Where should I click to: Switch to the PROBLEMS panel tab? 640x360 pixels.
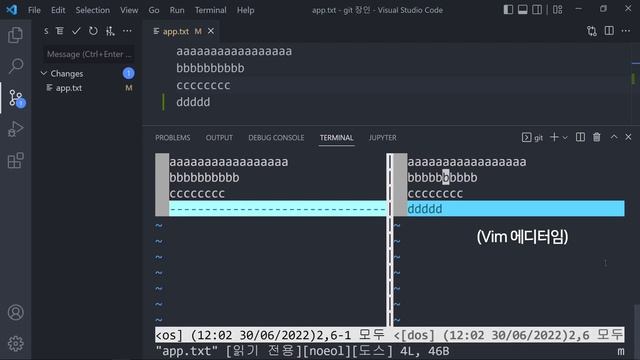click(173, 138)
